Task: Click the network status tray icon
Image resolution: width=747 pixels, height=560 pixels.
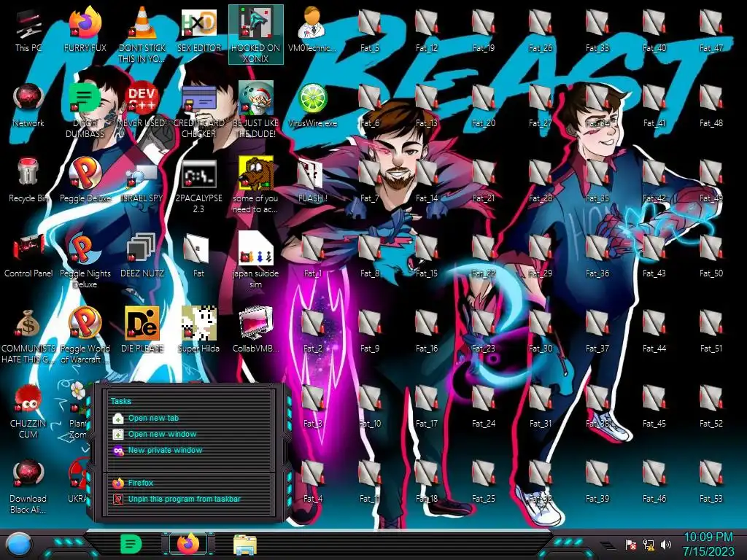Action: coord(649,544)
